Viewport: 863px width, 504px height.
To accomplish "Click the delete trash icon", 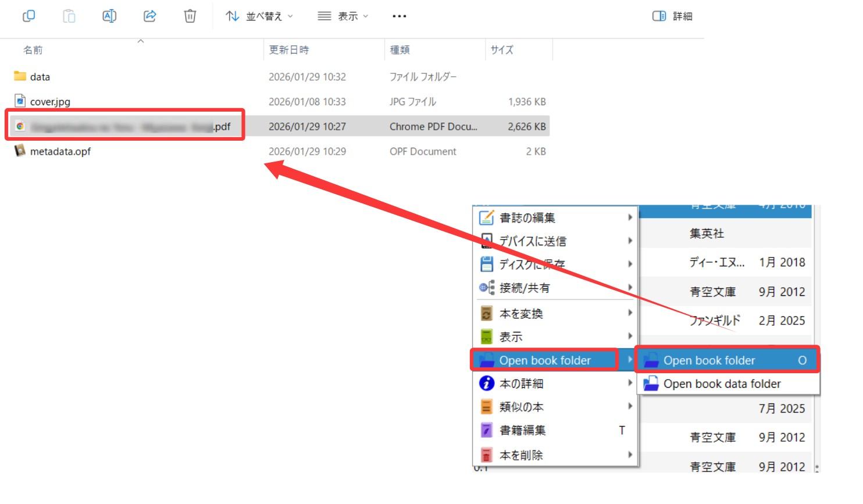I will pos(190,16).
